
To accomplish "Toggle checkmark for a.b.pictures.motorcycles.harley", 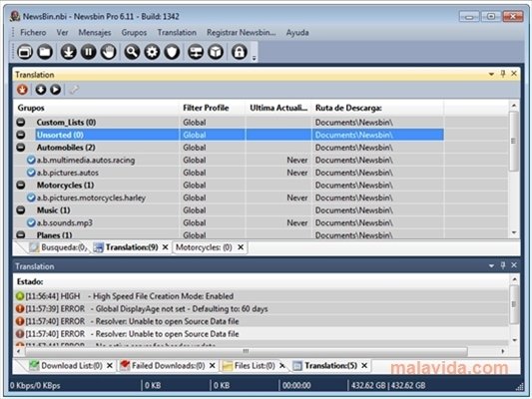I will 31,198.
